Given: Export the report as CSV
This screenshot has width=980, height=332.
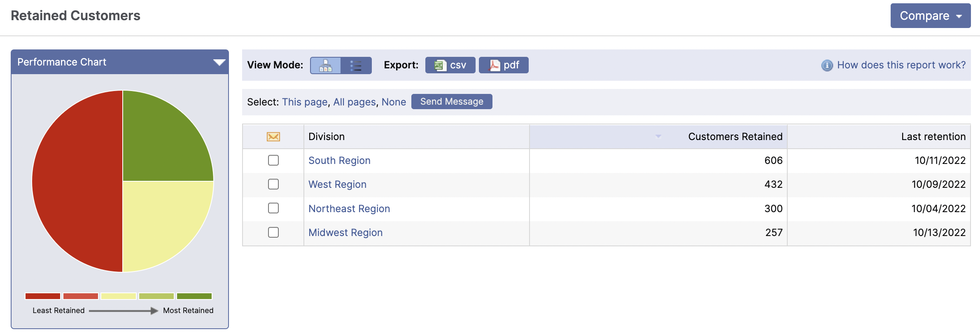Looking at the screenshot, I should tap(450, 65).
